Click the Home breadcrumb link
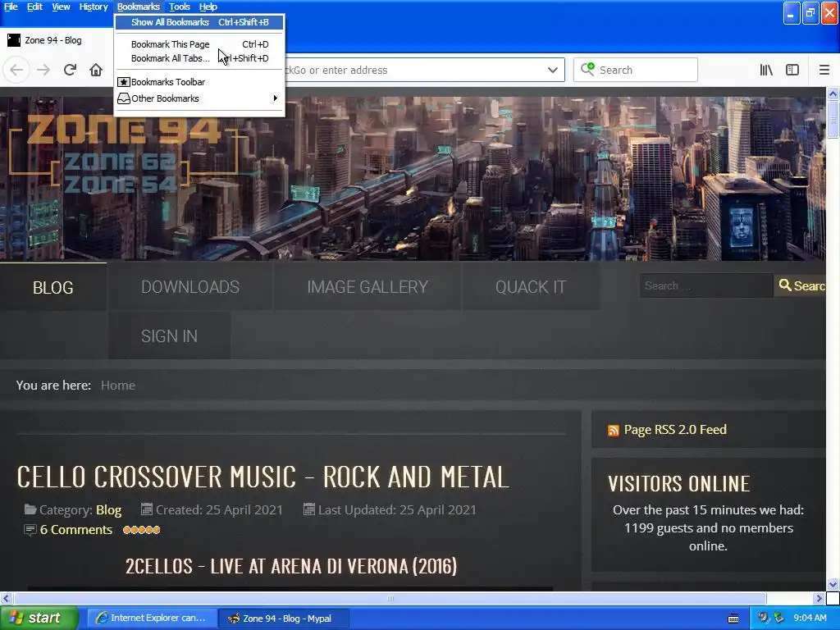Image resolution: width=840 pixels, height=630 pixels. [118, 386]
